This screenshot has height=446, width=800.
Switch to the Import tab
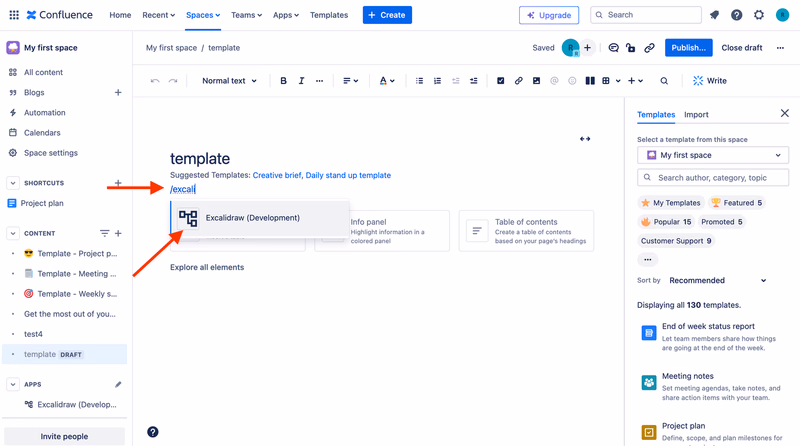click(x=696, y=115)
